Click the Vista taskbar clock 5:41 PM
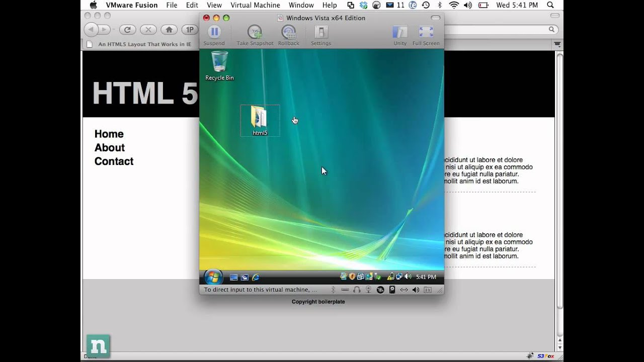Image resolution: width=644 pixels, height=362 pixels. [426, 277]
